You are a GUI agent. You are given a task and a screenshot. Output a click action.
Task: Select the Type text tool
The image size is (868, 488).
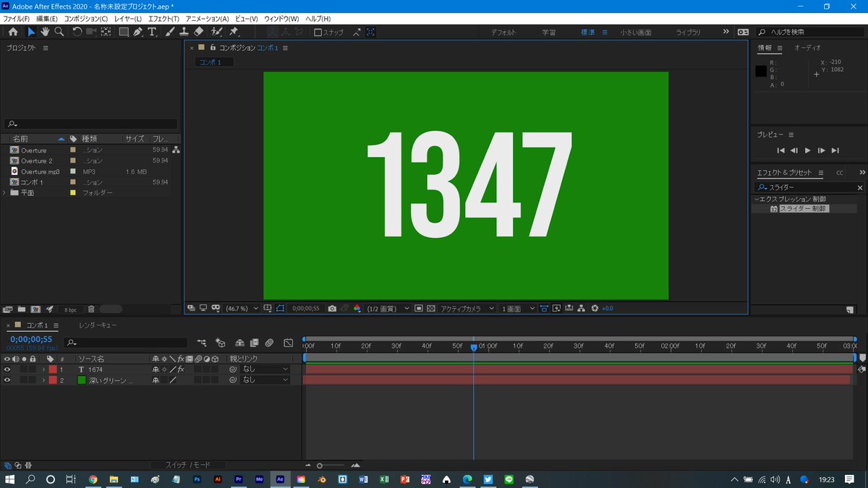[152, 32]
